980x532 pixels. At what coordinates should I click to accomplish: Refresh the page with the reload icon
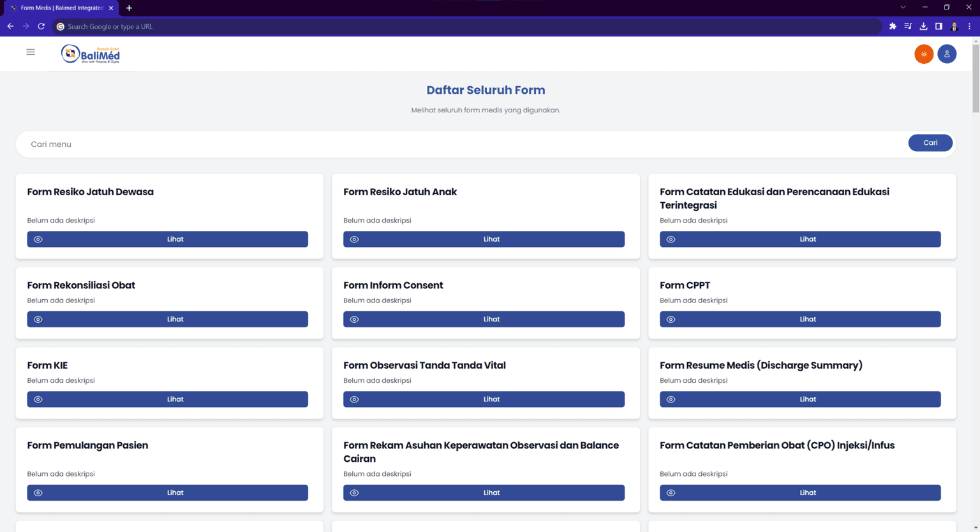point(41,26)
